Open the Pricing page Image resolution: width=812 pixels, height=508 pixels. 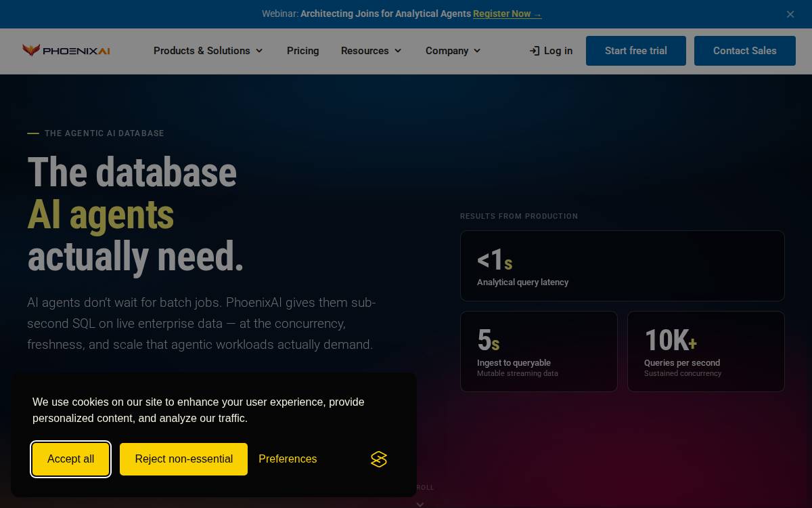point(302,51)
